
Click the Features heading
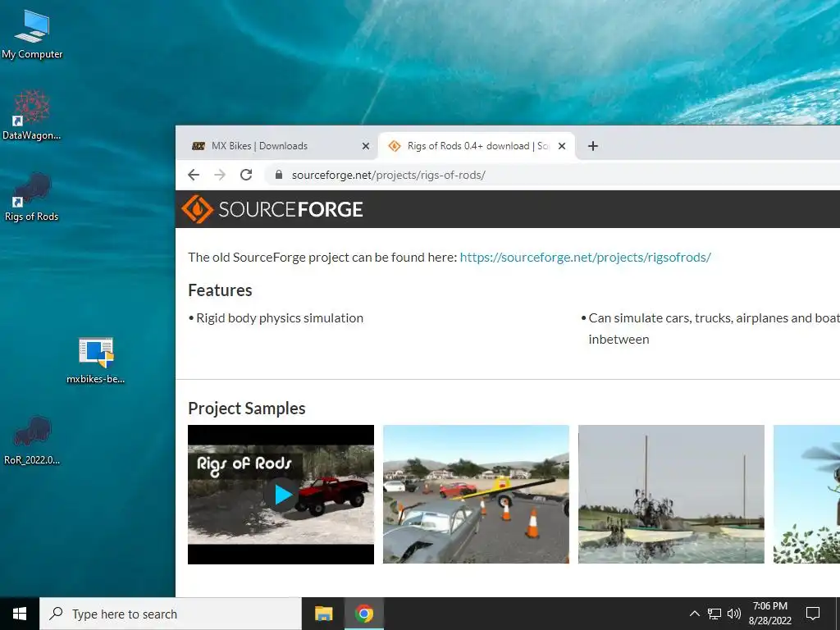click(220, 290)
